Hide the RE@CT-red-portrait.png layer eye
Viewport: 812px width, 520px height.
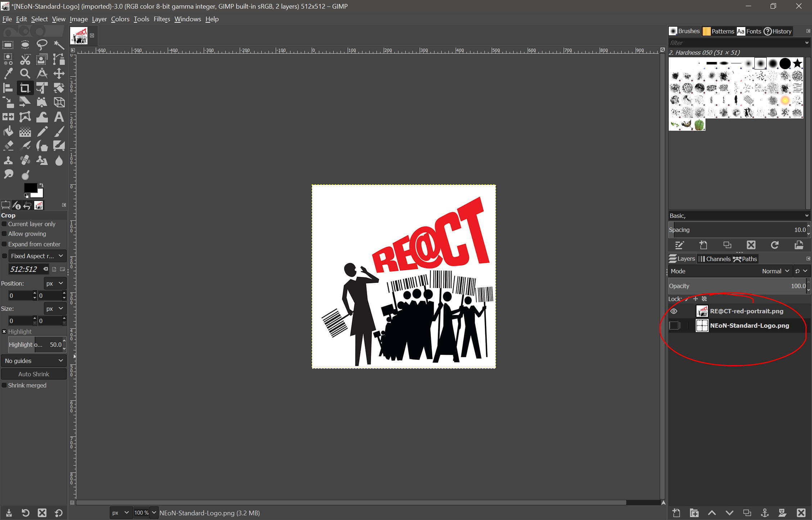(674, 311)
